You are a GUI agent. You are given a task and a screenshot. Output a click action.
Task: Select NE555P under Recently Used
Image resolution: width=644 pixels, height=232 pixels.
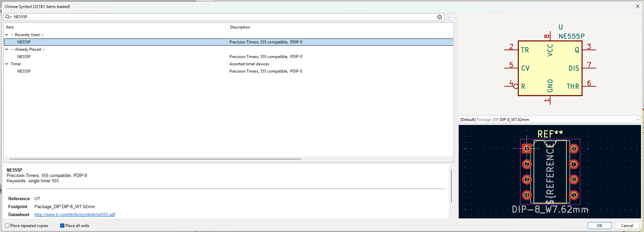24,42
